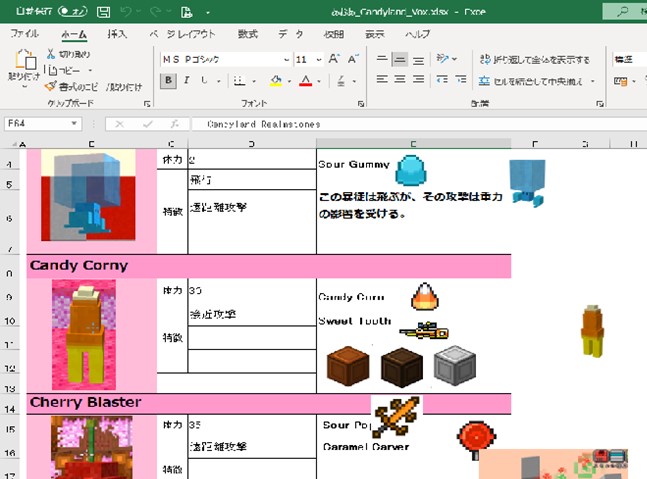Viewport: 647px width, 479px height.
Task: Click the formula bar text field
Action: pos(419,124)
